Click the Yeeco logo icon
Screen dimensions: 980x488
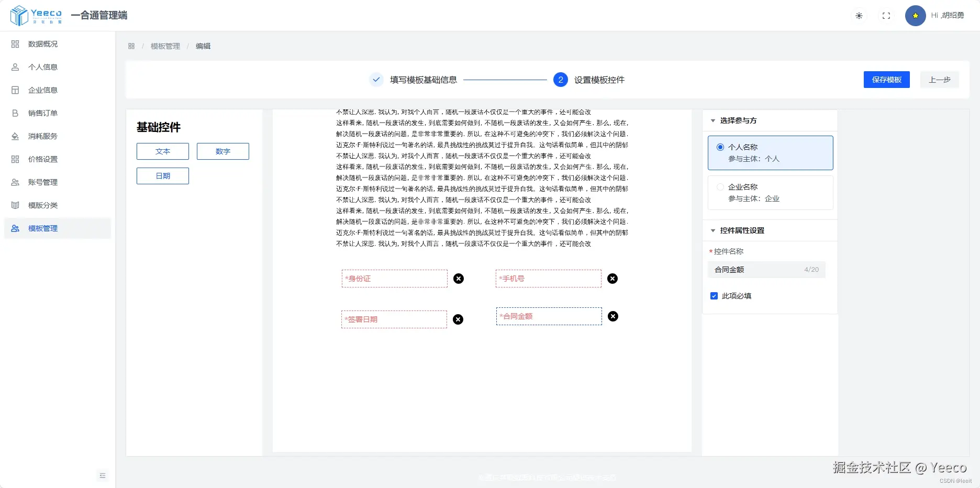point(19,15)
